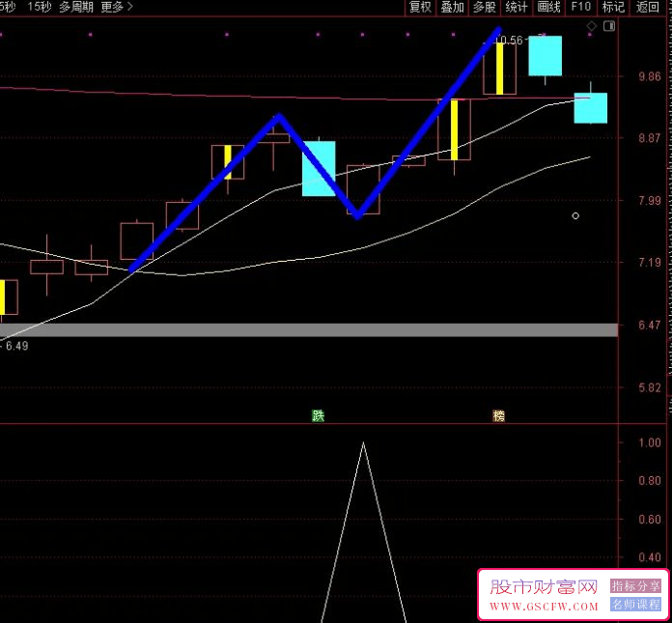Expand the 更多 periods menu
Viewport: 672px width, 623px height.
(x=117, y=7)
